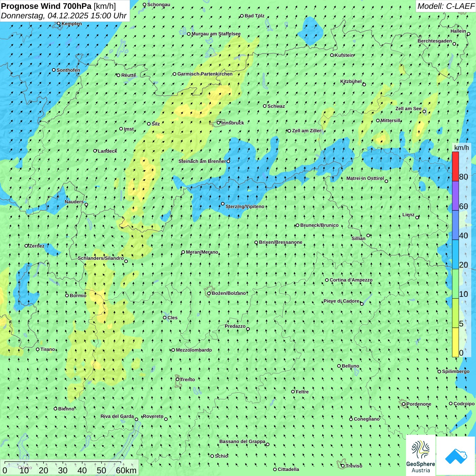Click the date 'Donnerstag, 04.12.2025 15:00 Uhr'
This screenshot has width=476, height=476.
pos(64,16)
